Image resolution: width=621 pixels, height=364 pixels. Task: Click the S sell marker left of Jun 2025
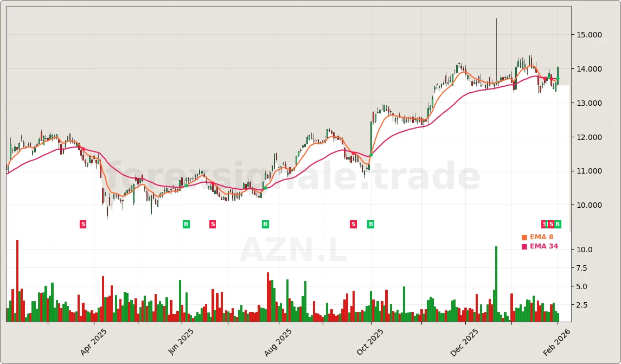[x=212, y=223]
